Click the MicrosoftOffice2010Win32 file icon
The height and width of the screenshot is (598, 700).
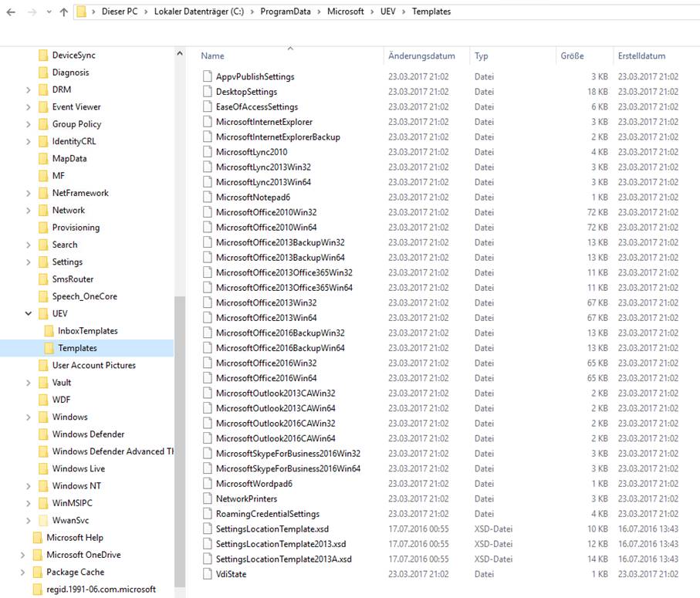click(207, 212)
